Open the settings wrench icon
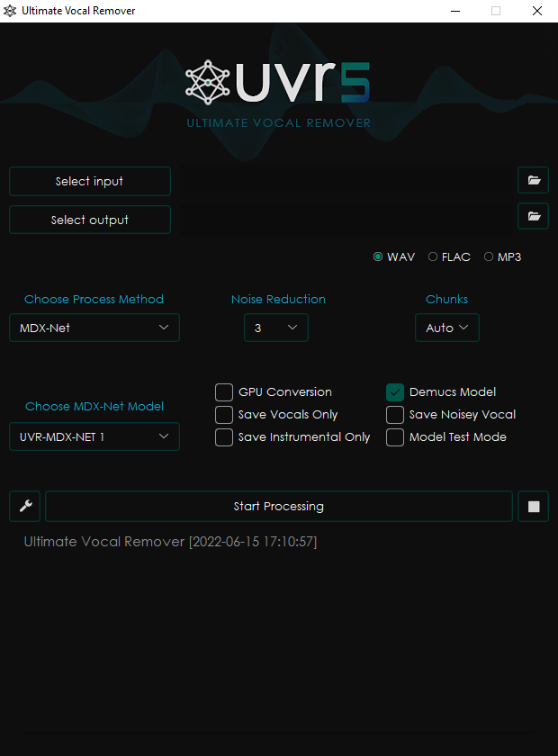The height and width of the screenshot is (756, 558). click(x=25, y=507)
